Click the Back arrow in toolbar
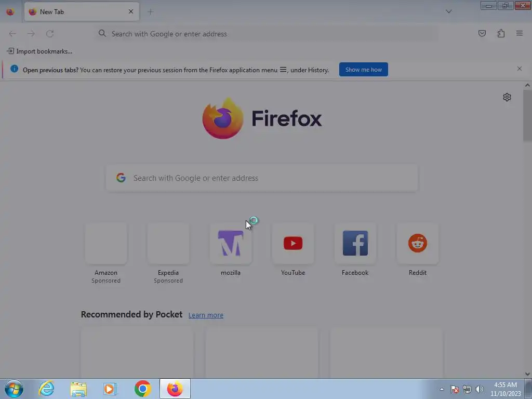 tap(12, 34)
